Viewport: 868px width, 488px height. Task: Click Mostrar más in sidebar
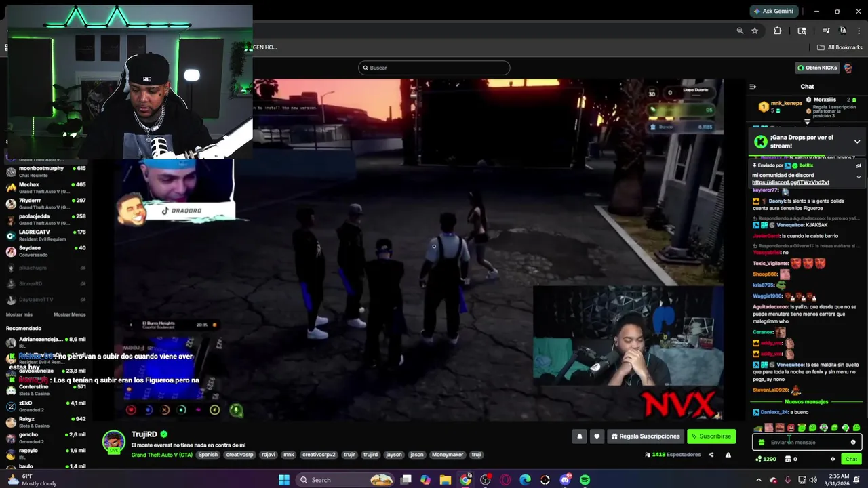point(19,314)
